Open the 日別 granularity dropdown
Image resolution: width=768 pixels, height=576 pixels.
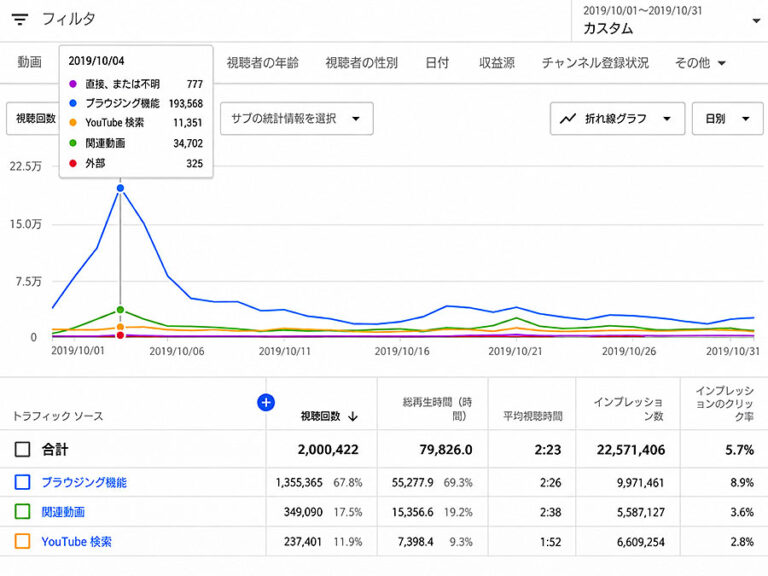coord(727,119)
